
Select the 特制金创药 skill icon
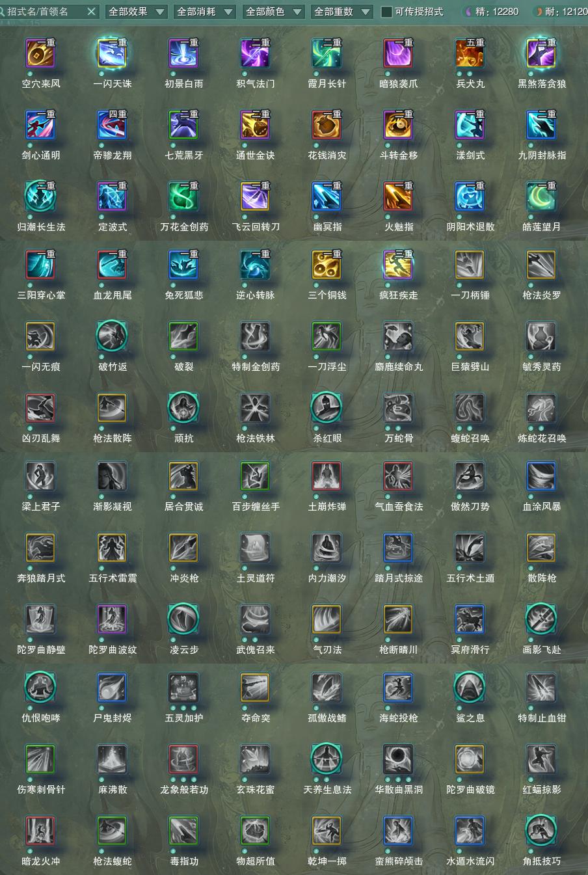[255, 337]
